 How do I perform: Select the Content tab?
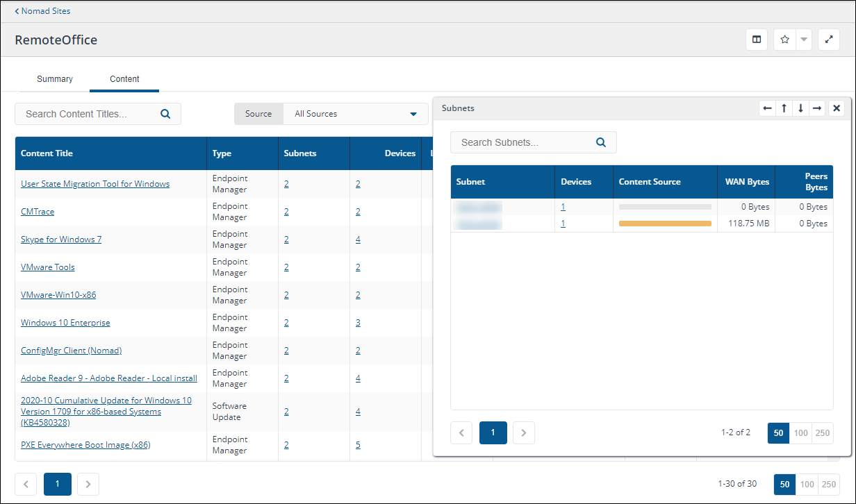coord(124,79)
